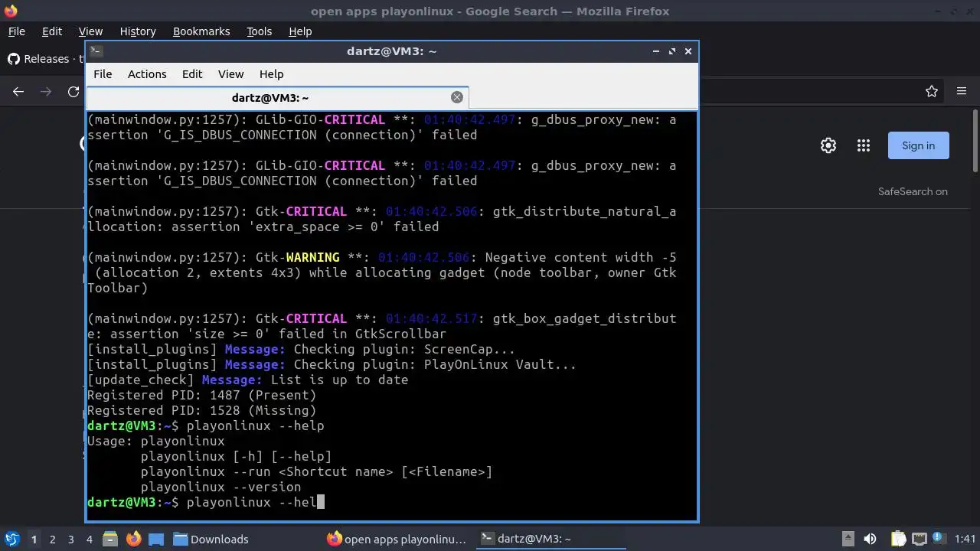Screen dimensions: 980x551
Task: Click the SafeSearch on label
Action: (913, 191)
